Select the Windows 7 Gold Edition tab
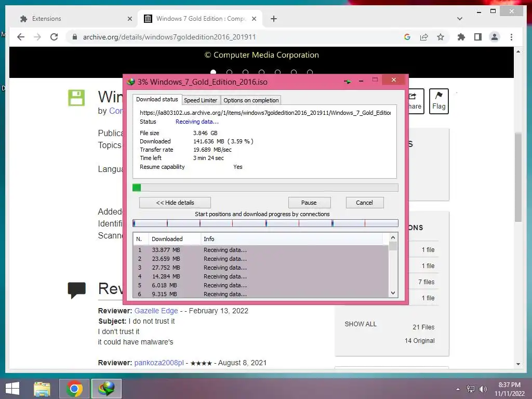This screenshot has height=399, width=532. tap(200, 19)
